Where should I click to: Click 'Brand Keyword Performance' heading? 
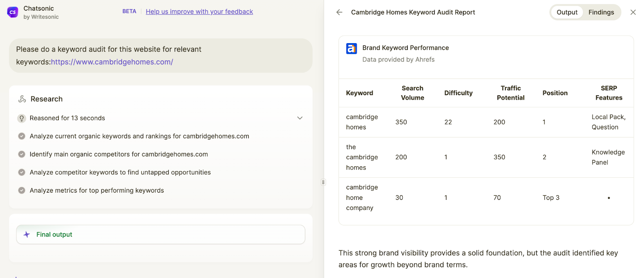[x=405, y=48]
